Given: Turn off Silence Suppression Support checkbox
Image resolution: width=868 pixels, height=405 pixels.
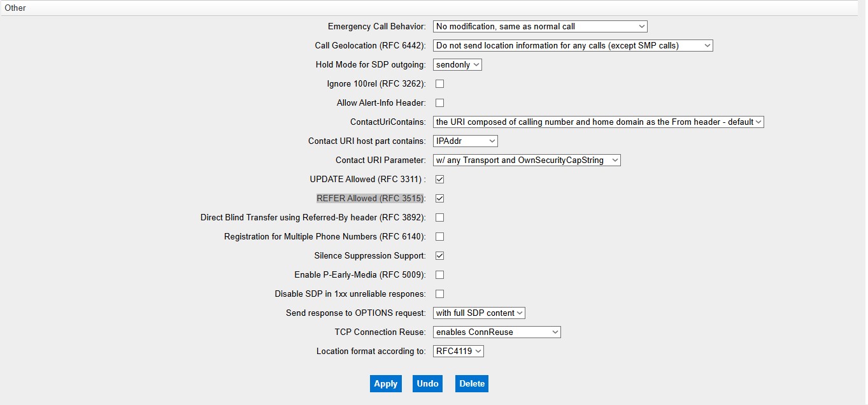Looking at the screenshot, I should 439,255.
